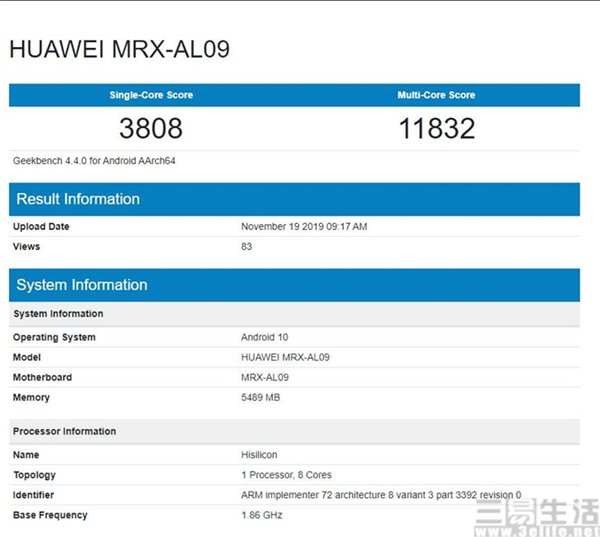Select the Hisilicon processor name

[x=259, y=455]
